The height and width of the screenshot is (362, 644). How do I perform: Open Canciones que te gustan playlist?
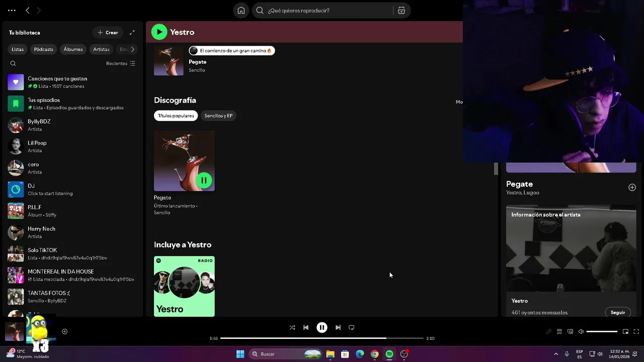[73, 82]
